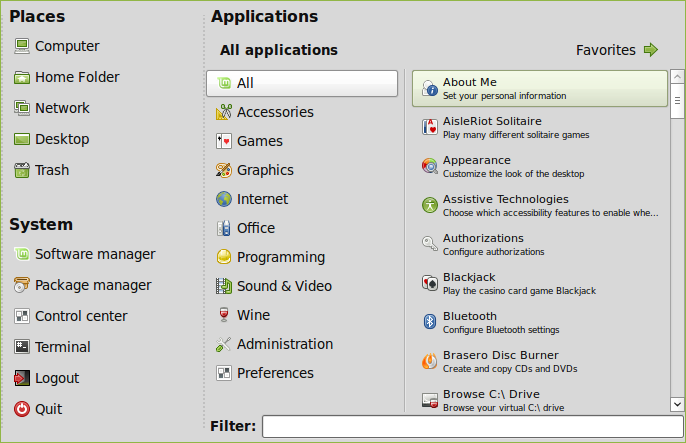Switch to Favorites view
686x443 pixels.
617,50
